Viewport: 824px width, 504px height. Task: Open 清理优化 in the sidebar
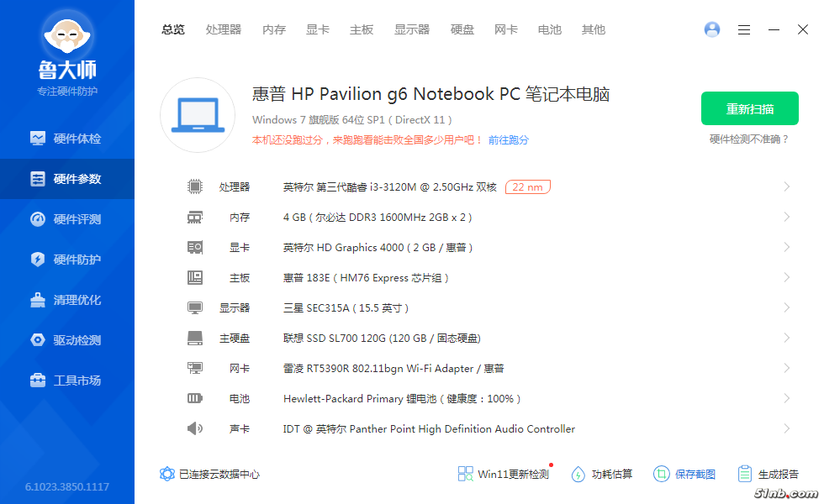tap(67, 300)
